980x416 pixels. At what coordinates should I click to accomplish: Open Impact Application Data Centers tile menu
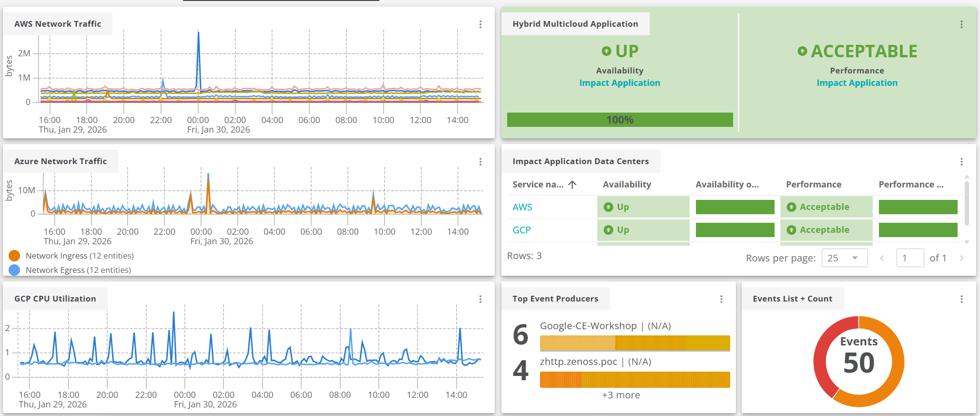click(x=961, y=162)
